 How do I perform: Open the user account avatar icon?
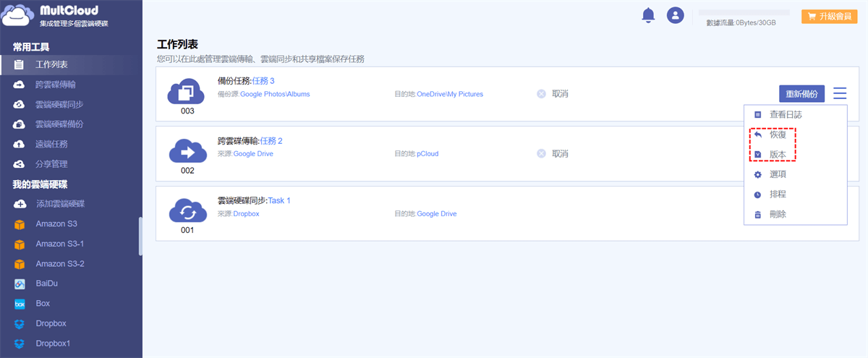click(x=676, y=15)
